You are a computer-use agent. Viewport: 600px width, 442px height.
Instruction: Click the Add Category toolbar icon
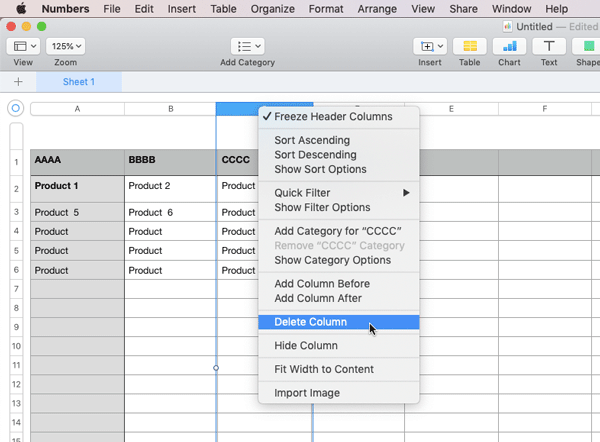(247, 46)
